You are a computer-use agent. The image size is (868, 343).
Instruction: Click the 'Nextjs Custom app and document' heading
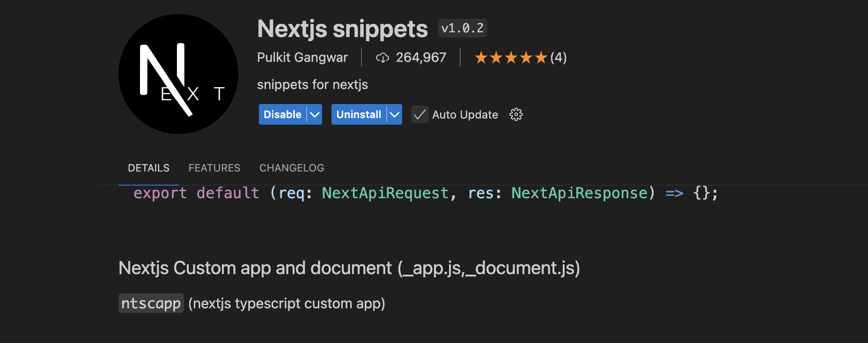point(349,268)
